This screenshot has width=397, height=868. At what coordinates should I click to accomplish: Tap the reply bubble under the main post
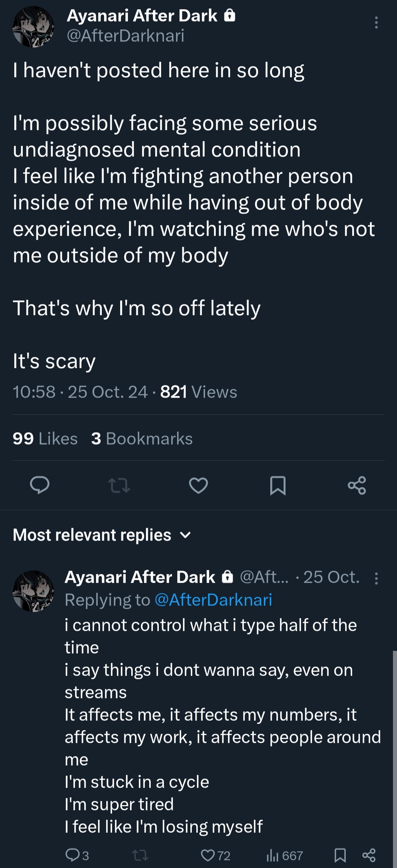coord(40,485)
